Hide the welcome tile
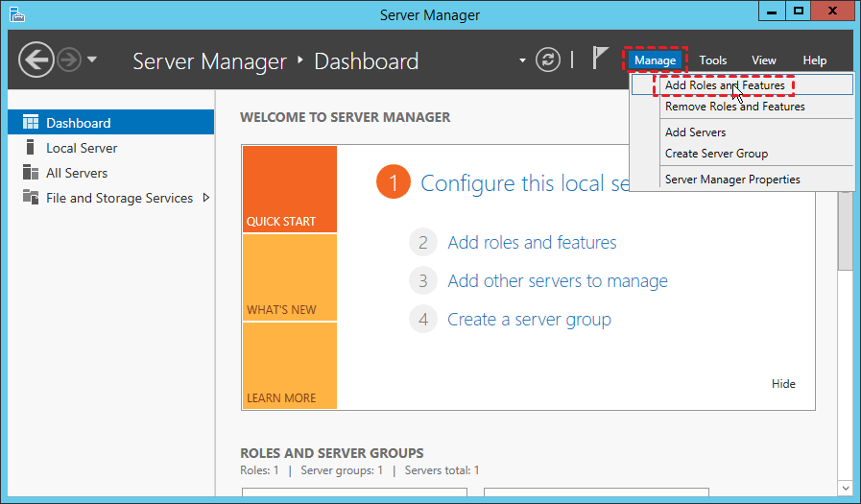Image resolution: width=861 pixels, height=504 pixels. (783, 384)
